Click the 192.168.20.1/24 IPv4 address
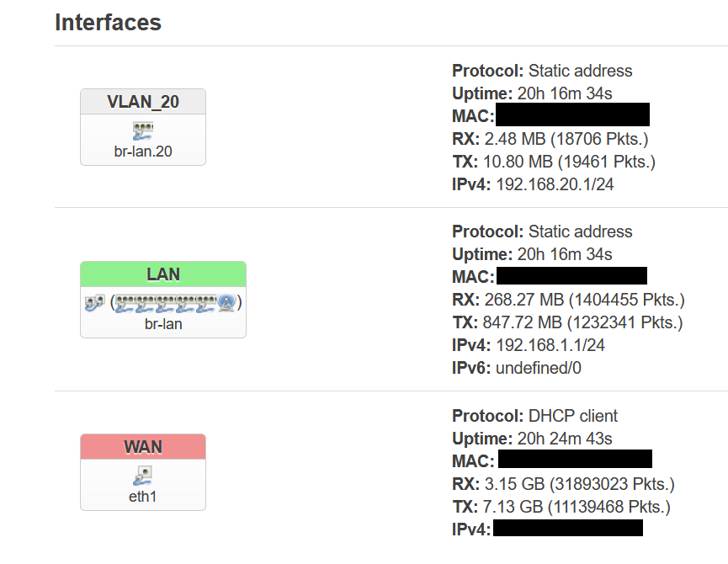The image size is (728, 564). pyautogui.click(x=555, y=184)
